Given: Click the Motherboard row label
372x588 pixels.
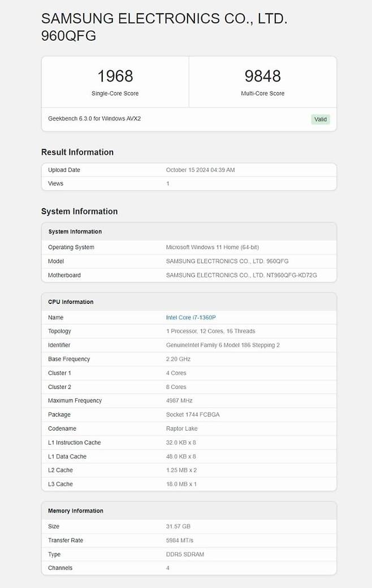Looking at the screenshot, I should (x=64, y=275).
